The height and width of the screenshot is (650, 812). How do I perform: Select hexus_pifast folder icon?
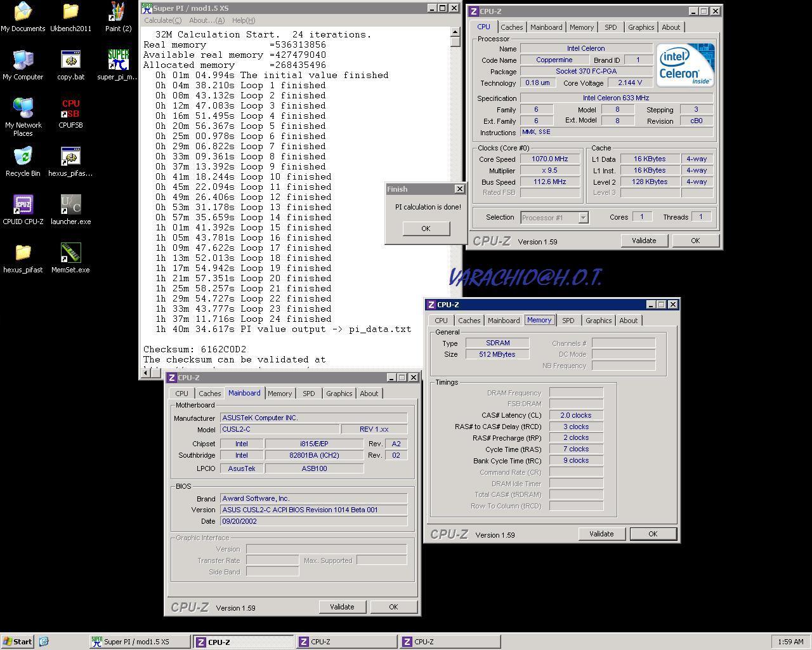[x=23, y=258]
